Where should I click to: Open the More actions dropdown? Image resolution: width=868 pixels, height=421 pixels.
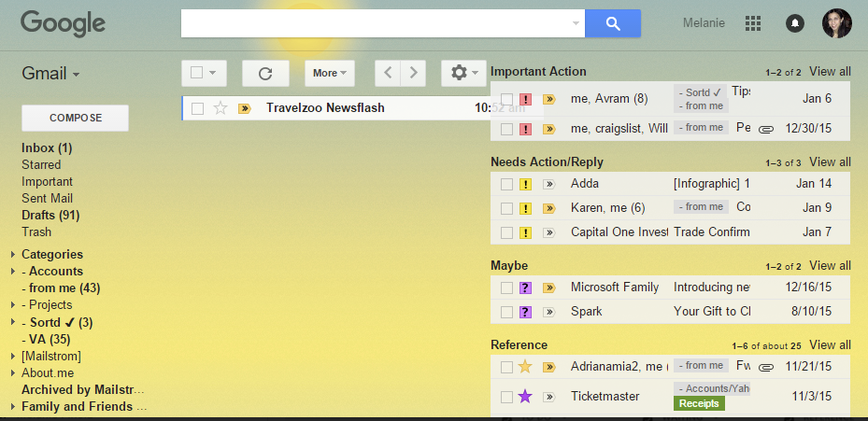330,73
